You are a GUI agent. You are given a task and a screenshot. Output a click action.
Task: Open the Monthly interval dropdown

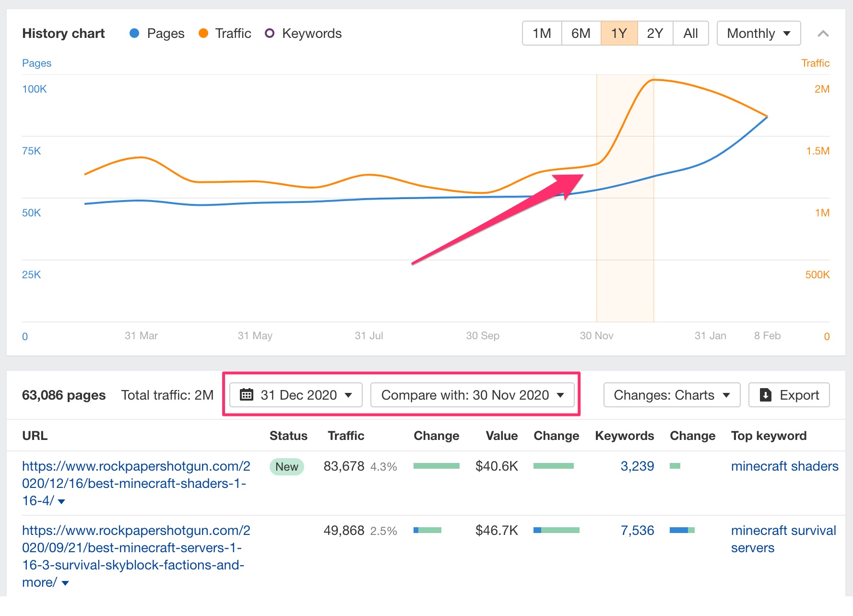(x=758, y=34)
